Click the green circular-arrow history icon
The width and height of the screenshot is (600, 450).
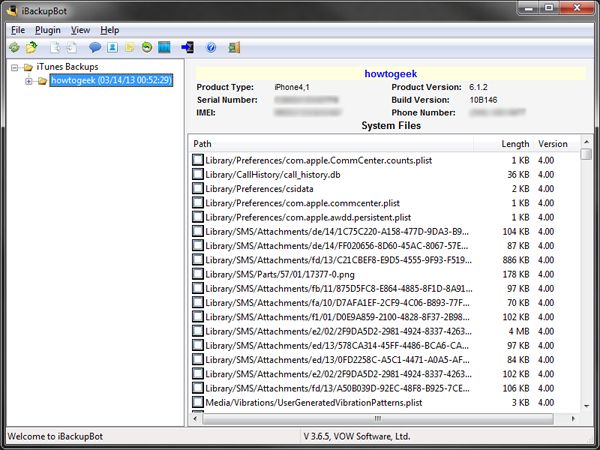[x=147, y=47]
